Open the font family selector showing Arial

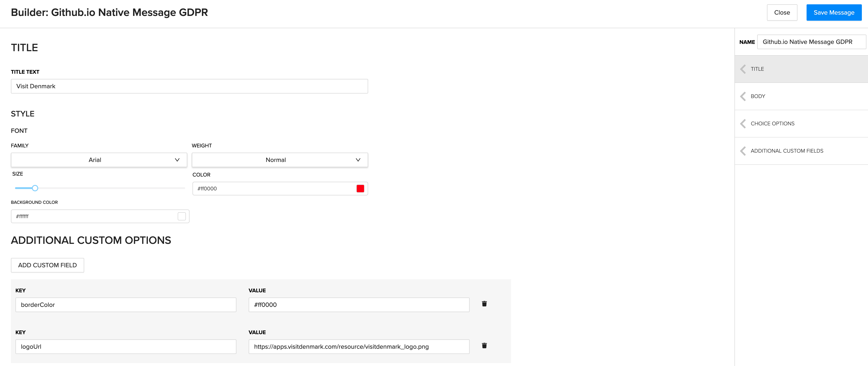pyautogui.click(x=98, y=160)
